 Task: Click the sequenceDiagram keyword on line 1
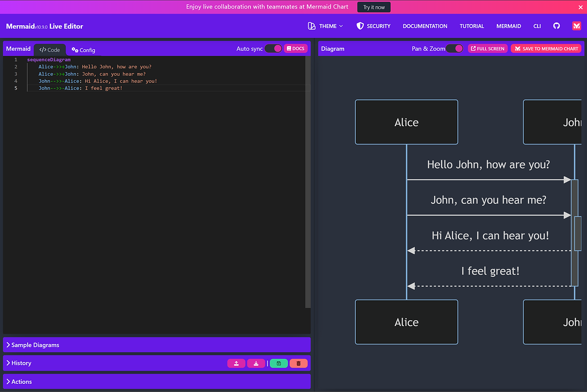[x=49, y=60]
